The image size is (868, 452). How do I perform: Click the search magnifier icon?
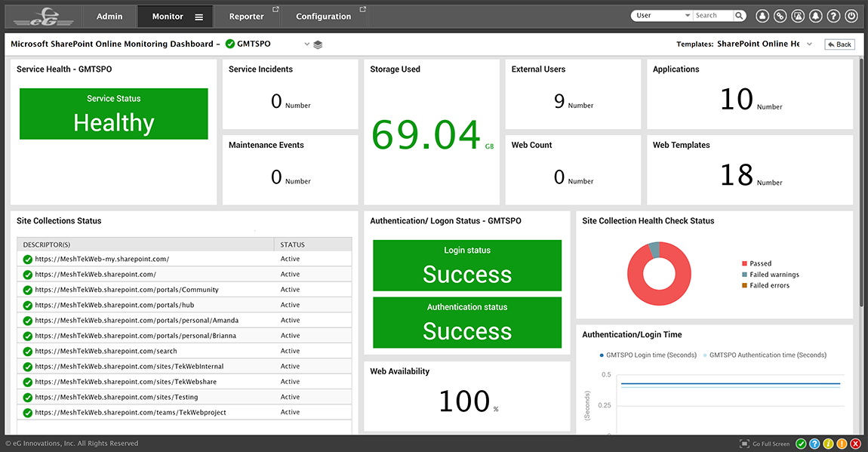(x=739, y=16)
